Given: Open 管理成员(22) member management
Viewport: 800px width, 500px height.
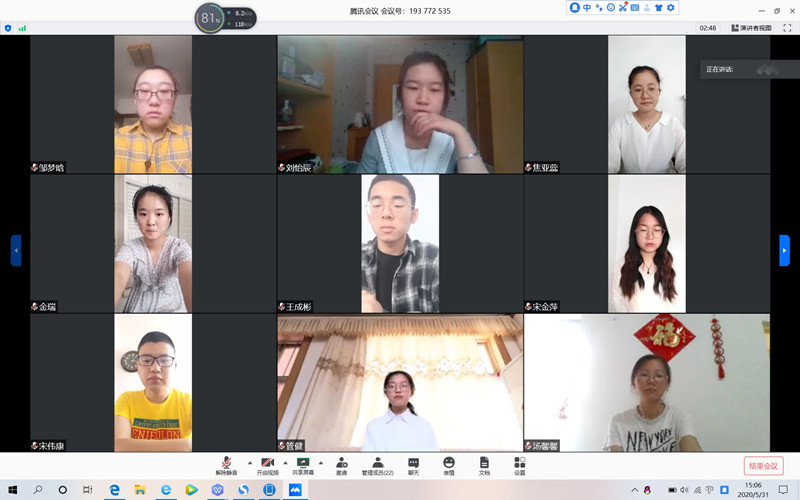Looking at the screenshot, I should tap(377, 464).
